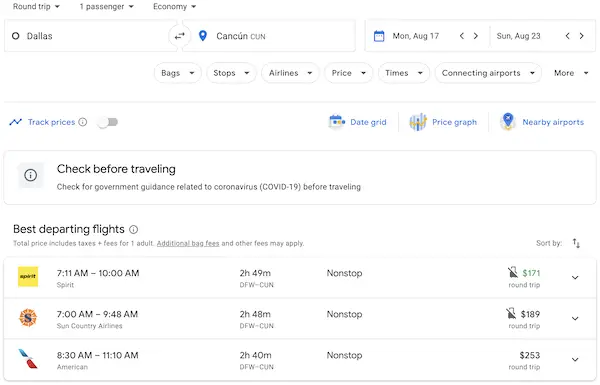Follow the Additional bag fees link
Viewport: 600px width, 385px height.
pyautogui.click(x=188, y=243)
